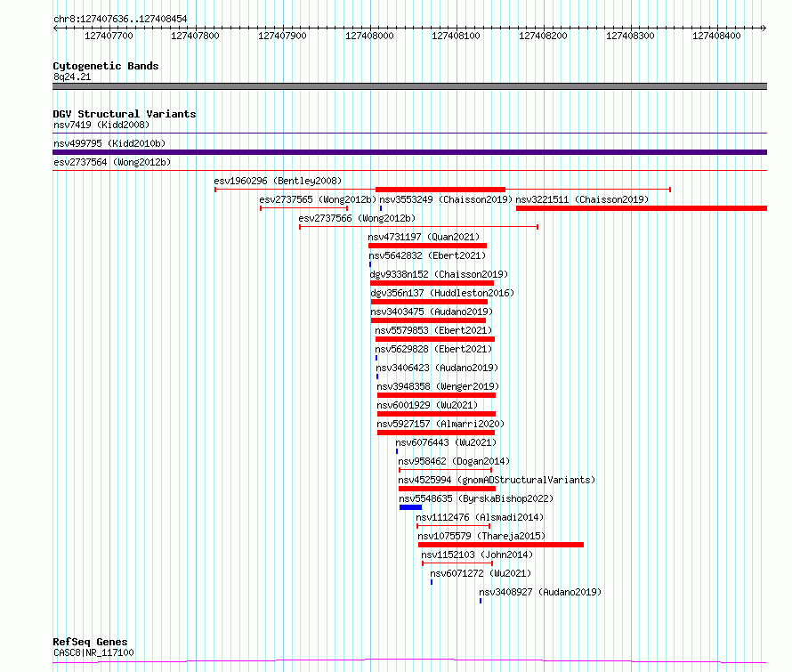Select the Cytogenetic Bands track title

tap(106, 66)
